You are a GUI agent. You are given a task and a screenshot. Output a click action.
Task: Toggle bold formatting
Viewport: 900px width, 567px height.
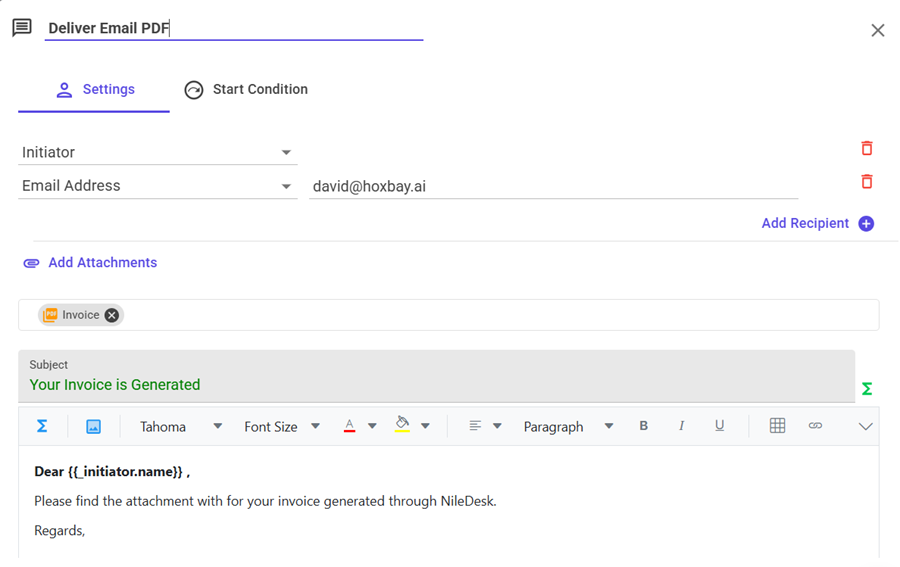coord(643,426)
